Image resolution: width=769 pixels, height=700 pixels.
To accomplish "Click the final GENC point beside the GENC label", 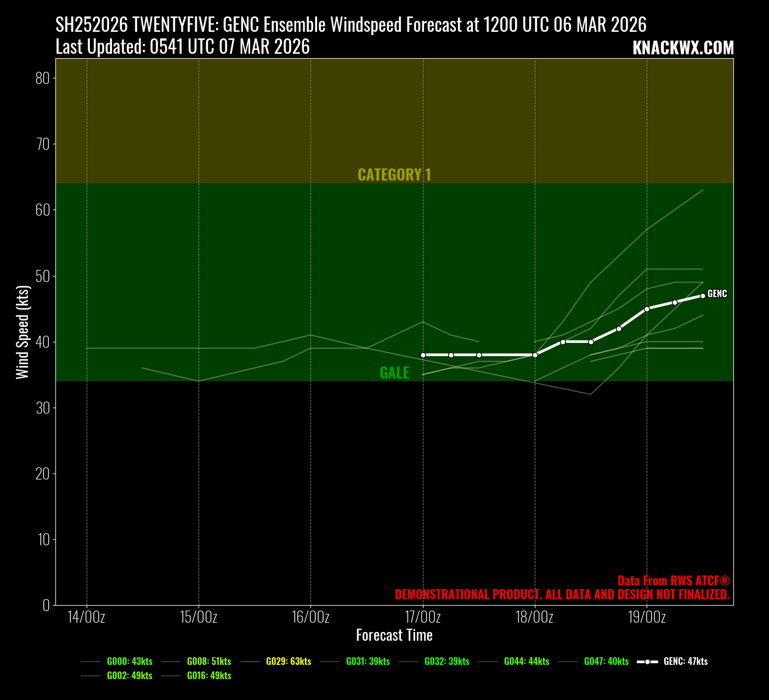I will pyautogui.click(x=703, y=296).
